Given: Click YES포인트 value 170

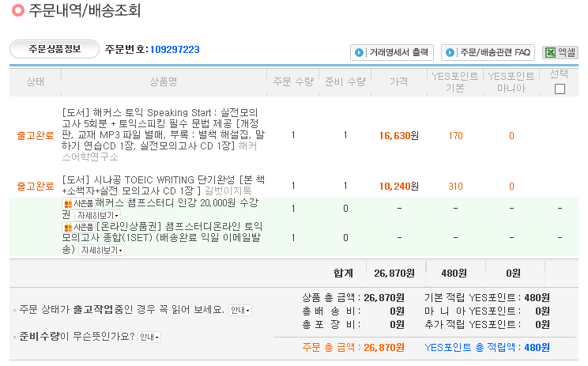Looking at the screenshot, I should (456, 136).
